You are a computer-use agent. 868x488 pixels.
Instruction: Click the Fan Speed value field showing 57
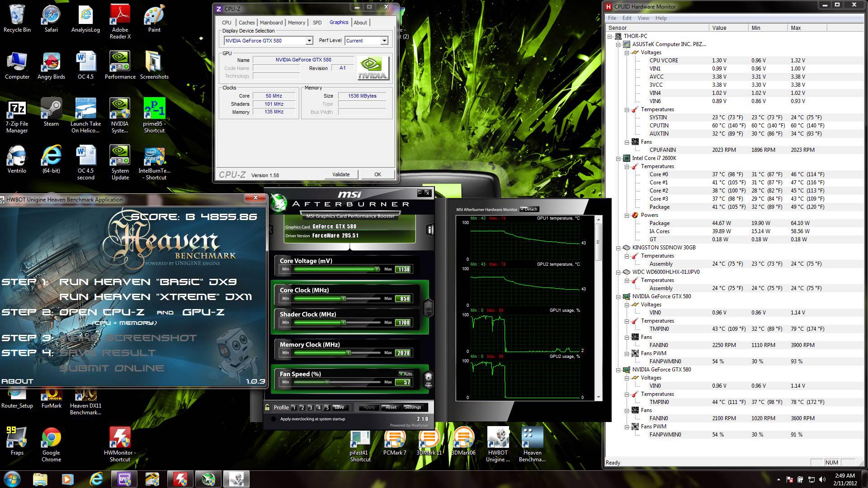tap(403, 382)
